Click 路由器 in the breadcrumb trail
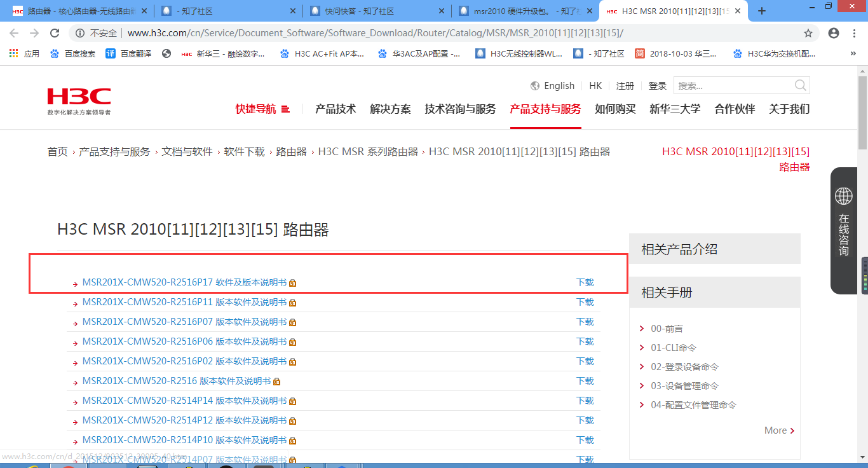Image resolution: width=868 pixels, height=468 pixels. click(291, 151)
